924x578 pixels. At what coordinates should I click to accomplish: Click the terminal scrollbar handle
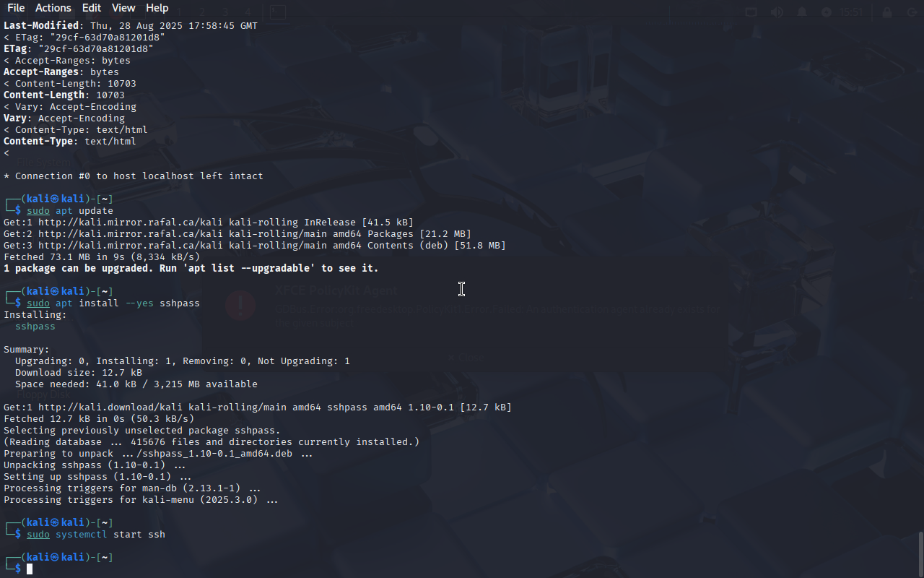[x=920, y=554]
